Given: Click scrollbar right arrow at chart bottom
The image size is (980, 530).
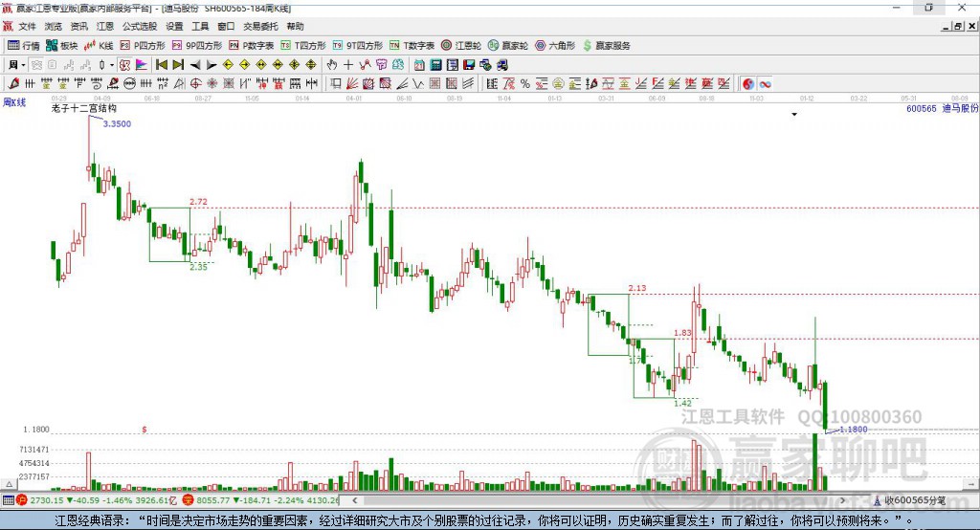Looking at the screenshot, I should (842, 500).
